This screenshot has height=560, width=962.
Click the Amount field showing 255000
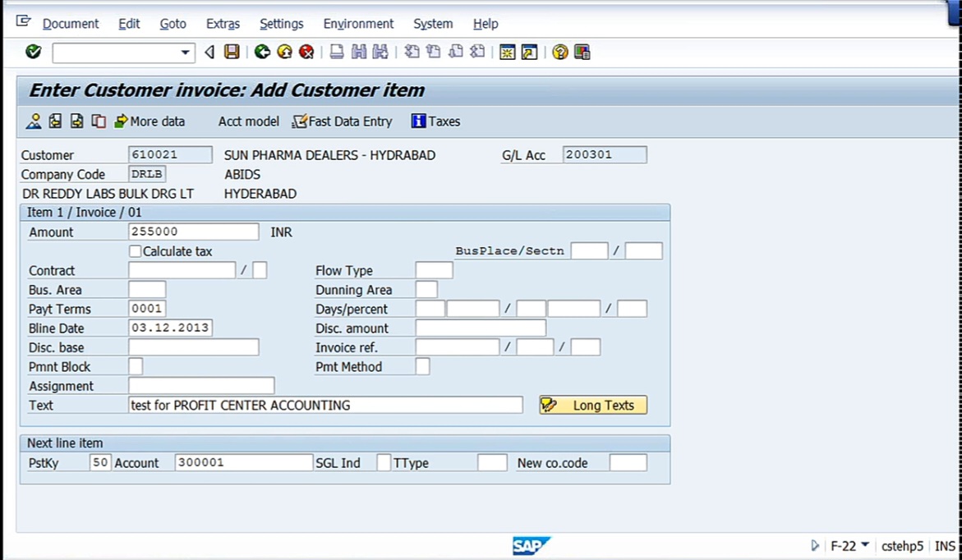coord(194,232)
